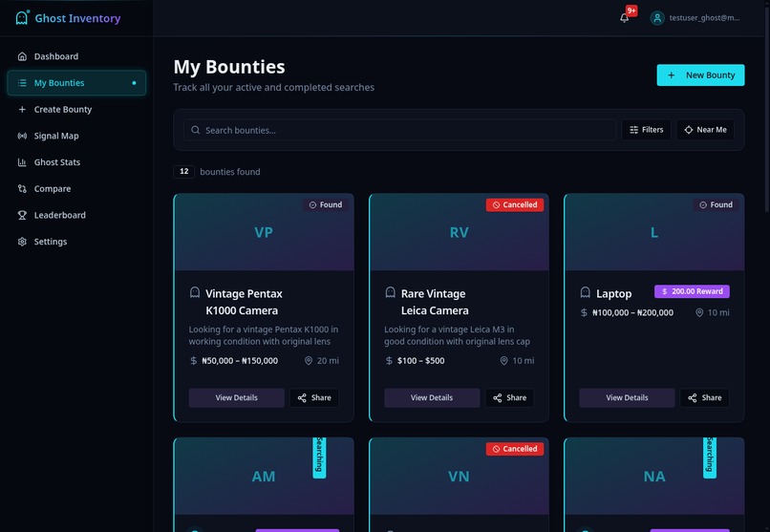
Task: Click the Found badge on the L card
Action: click(716, 204)
